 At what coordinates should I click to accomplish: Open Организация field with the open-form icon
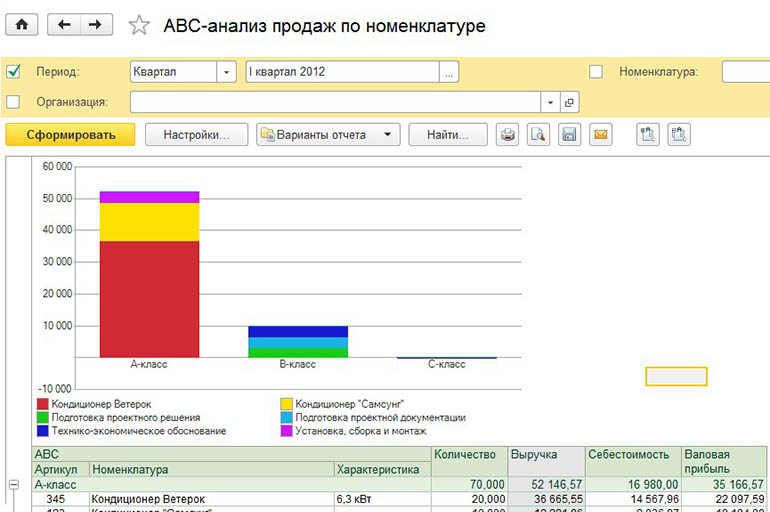pos(569,102)
